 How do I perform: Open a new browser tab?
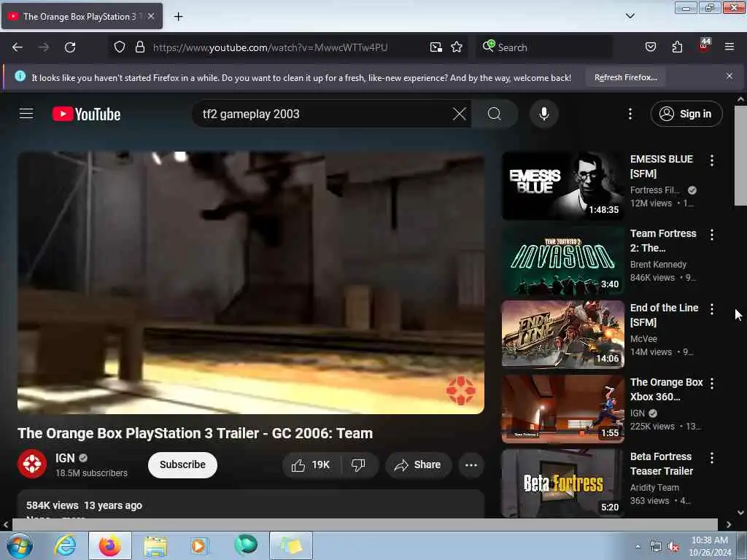178,17
